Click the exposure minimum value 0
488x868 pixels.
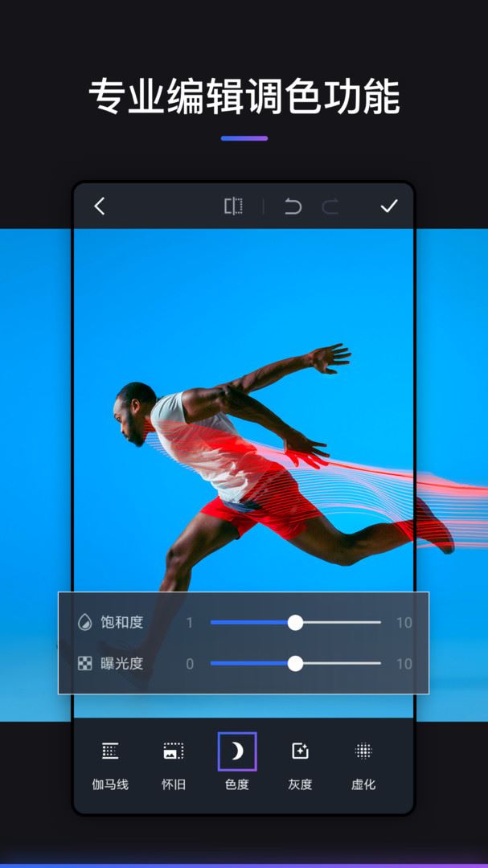point(190,665)
